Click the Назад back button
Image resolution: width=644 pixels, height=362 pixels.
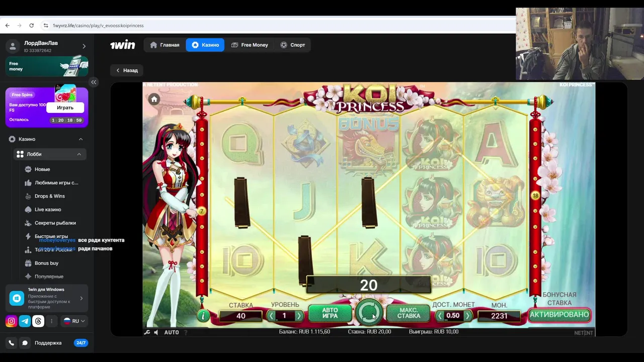point(127,70)
